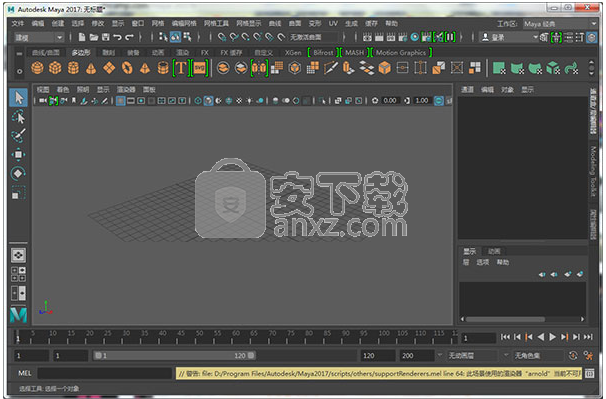
Task: Choose the Select tool arrow in toolbox
Action: coord(19,97)
